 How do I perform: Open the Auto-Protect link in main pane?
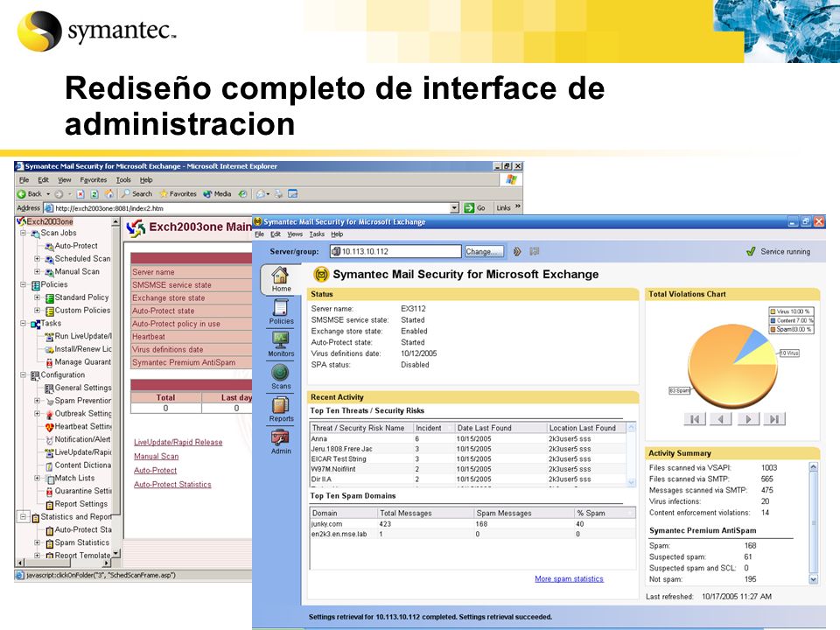click(x=155, y=471)
